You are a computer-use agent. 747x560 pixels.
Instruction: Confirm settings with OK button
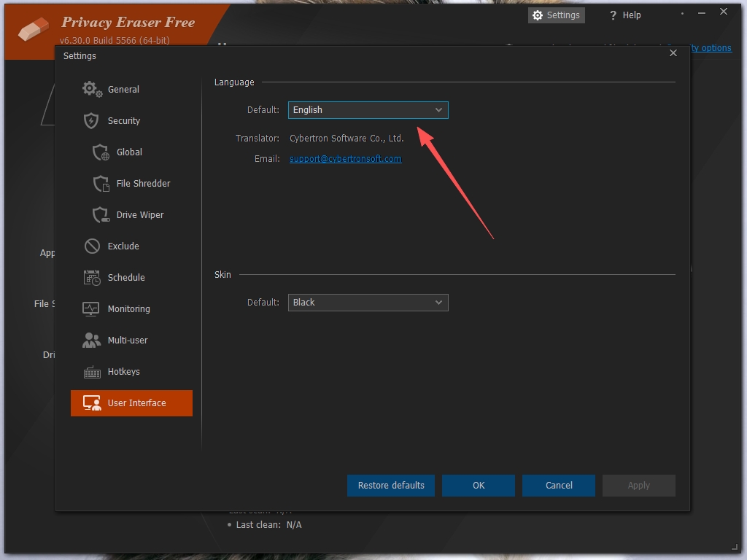click(x=479, y=485)
